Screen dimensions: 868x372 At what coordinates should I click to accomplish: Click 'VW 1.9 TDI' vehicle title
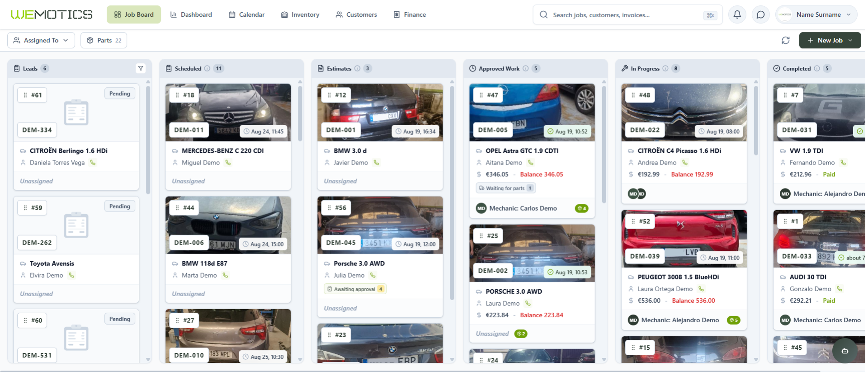click(806, 151)
